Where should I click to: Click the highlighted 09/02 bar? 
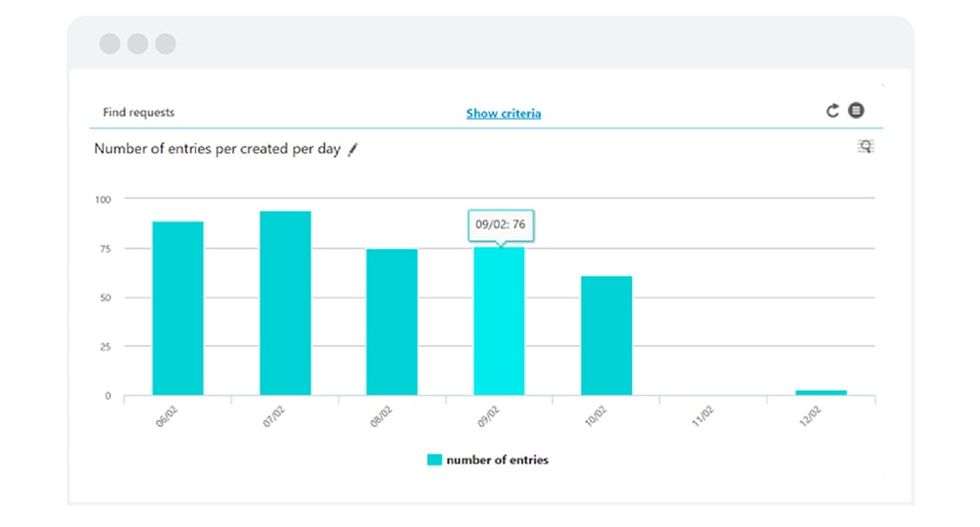click(x=500, y=321)
